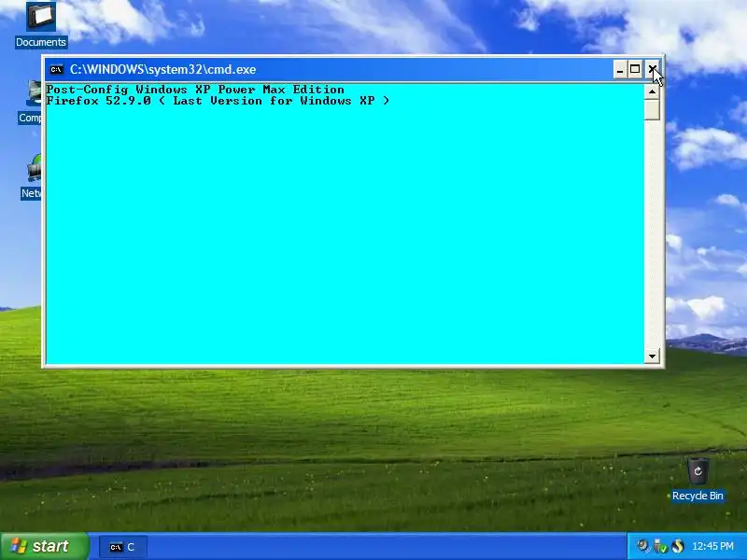Click the console scrollbar down arrow
Image resolution: width=747 pixels, height=560 pixels.
[652, 356]
